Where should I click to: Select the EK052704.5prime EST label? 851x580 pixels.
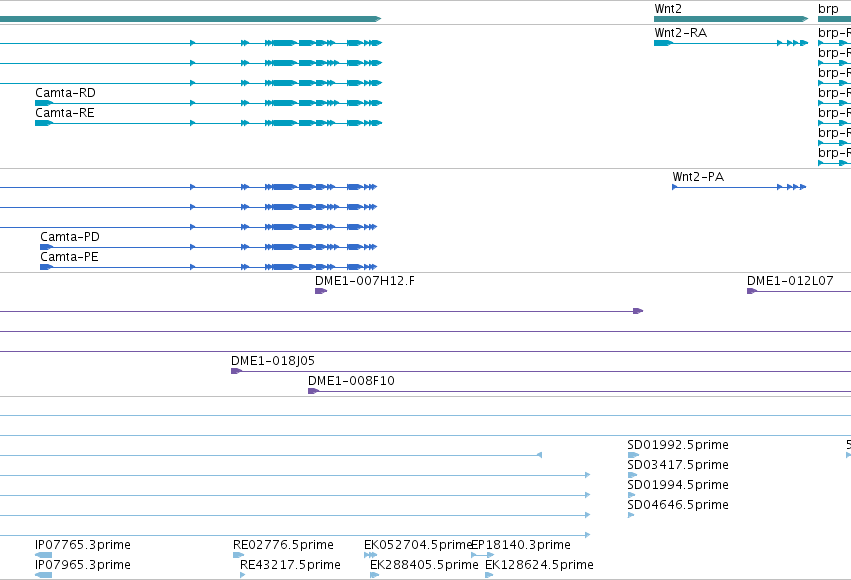click(417, 545)
